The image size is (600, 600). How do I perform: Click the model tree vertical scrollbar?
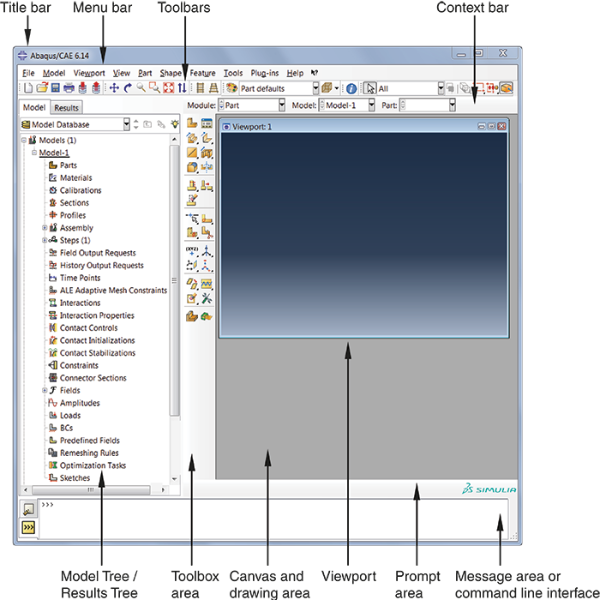point(174,281)
